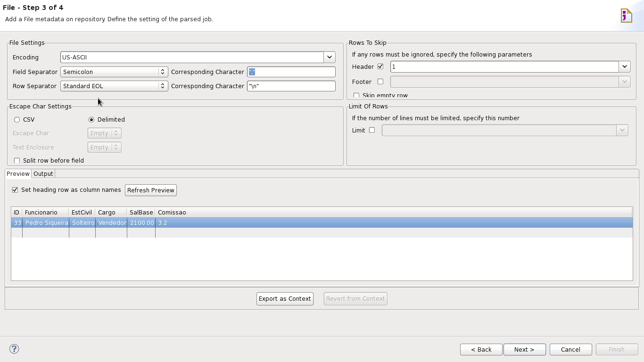The image size is (644, 362).
Task: Expand the Row Separator combo box
Action: click(162, 86)
